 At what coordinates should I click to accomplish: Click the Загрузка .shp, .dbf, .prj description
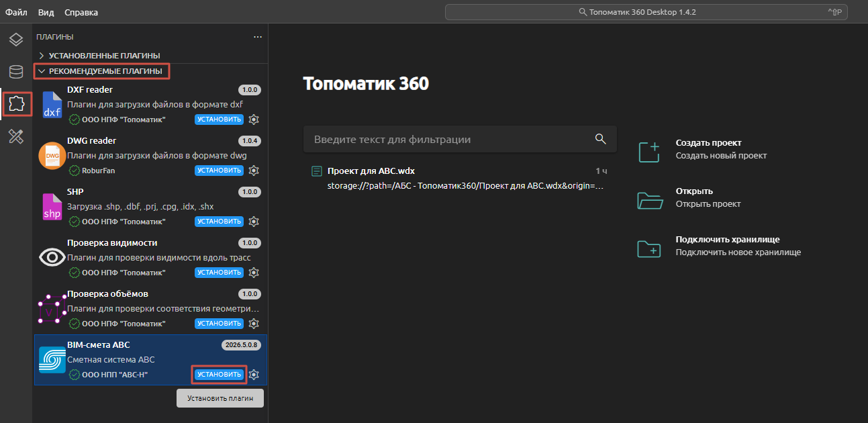click(140, 207)
